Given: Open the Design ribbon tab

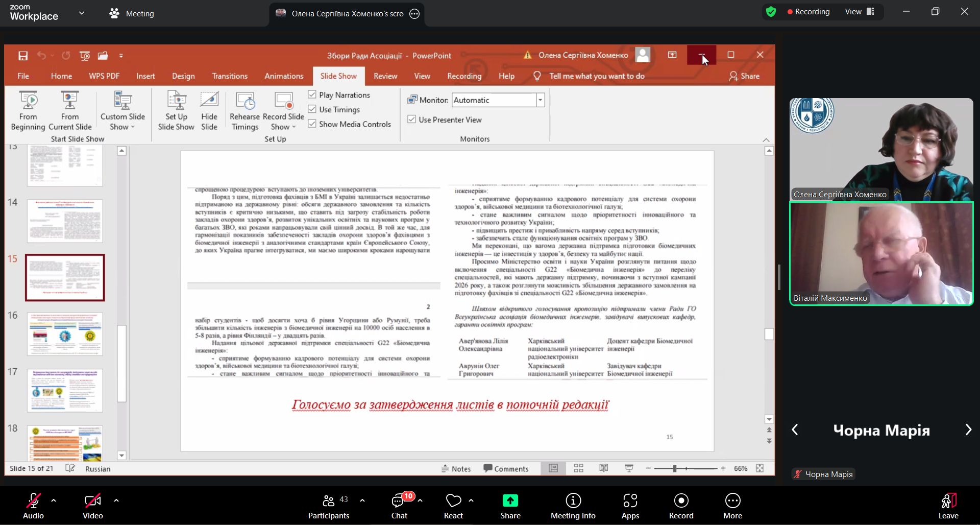Looking at the screenshot, I should [183, 76].
